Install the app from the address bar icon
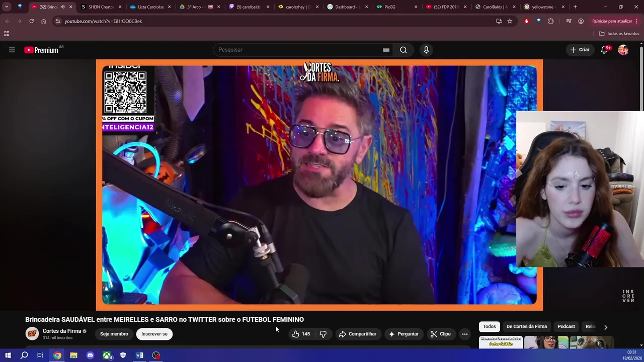This screenshot has height=362, width=644. pyautogui.click(x=499, y=21)
